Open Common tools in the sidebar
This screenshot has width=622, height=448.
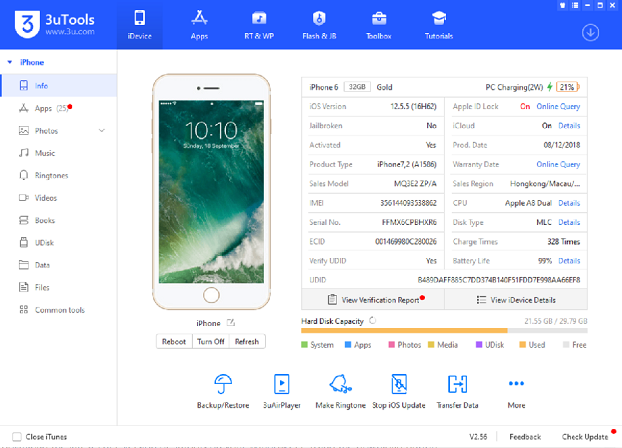click(59, 310)
